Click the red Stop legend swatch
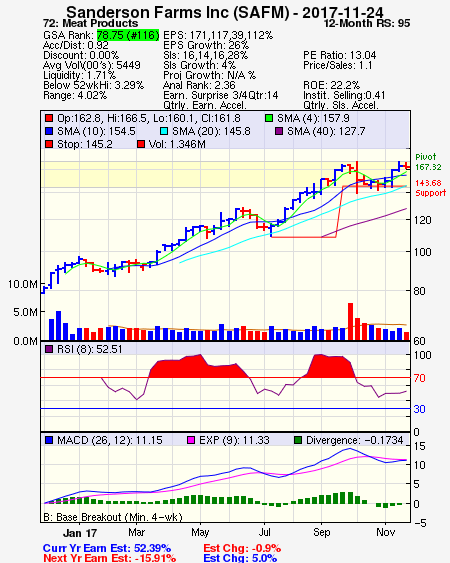Viewport: 450px width, 563px height. 49,144
